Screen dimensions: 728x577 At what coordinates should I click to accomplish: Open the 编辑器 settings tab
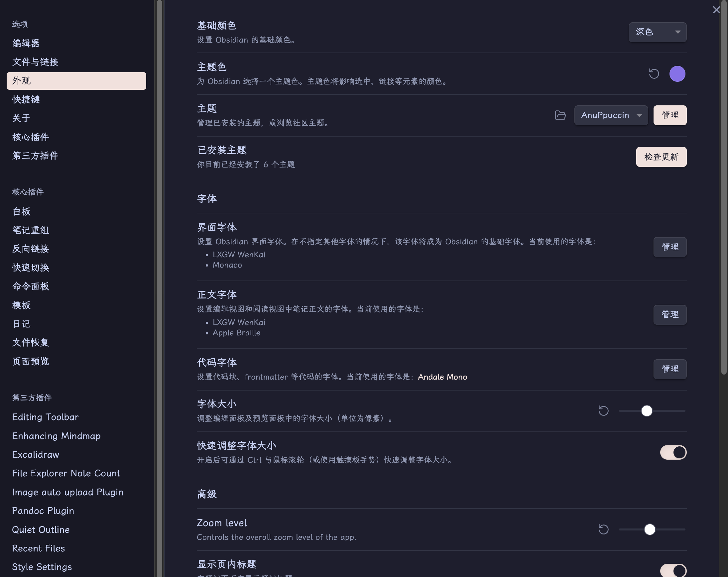[x=26, y=43]
